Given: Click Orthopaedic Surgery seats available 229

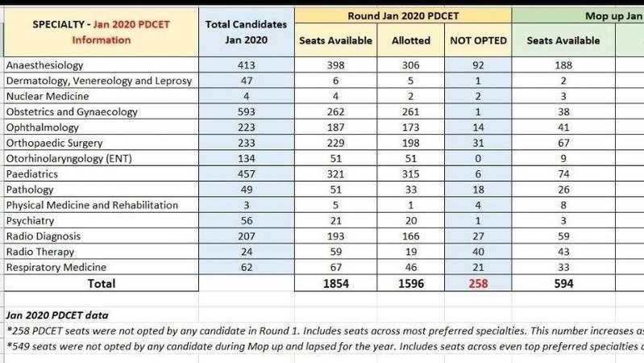Looking at the screenshot, I should (336, 143).
